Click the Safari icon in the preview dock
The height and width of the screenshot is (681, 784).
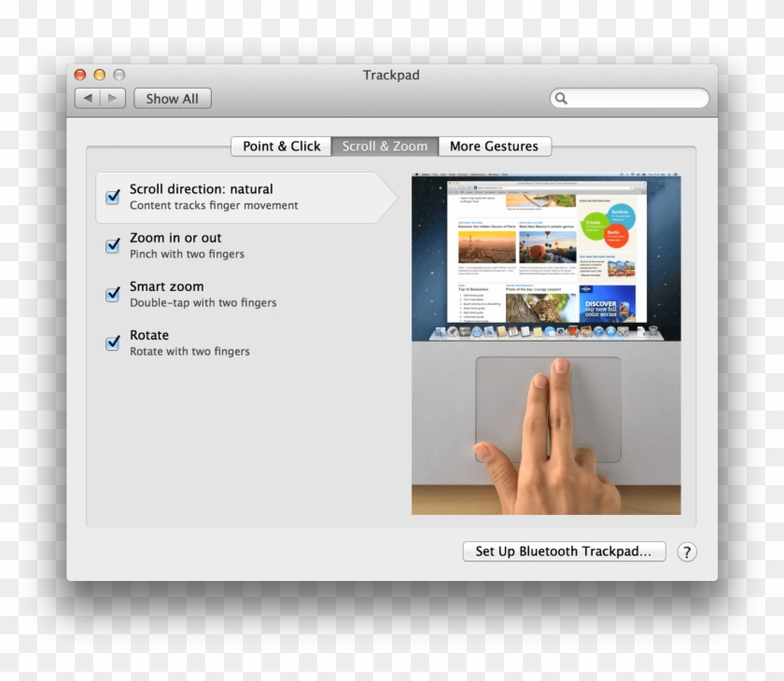click(x=476, y=332)
